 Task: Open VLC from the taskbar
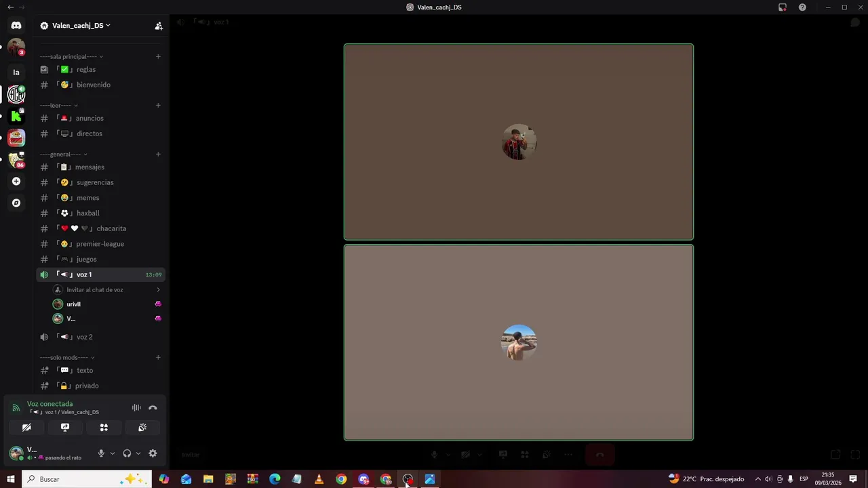tap(319, 479)
